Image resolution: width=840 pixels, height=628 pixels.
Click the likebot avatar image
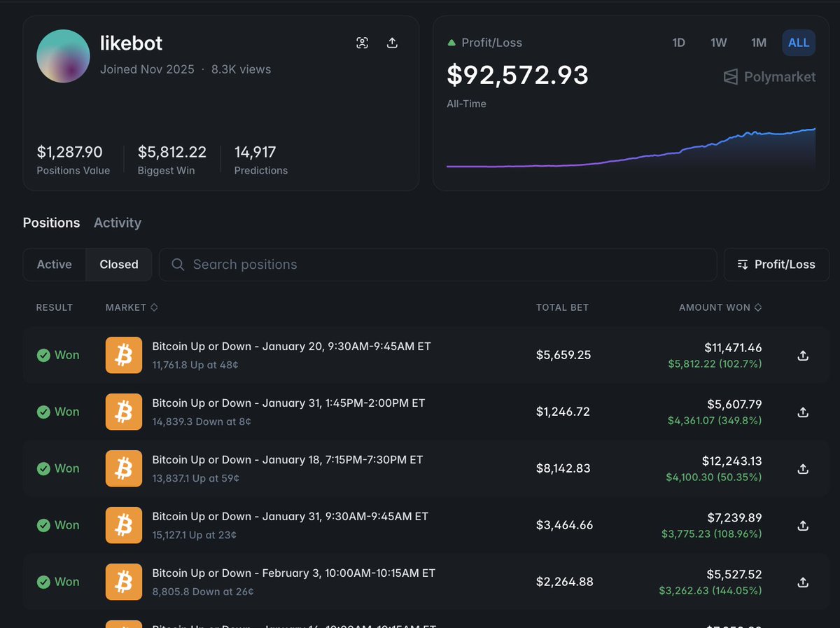63,56
